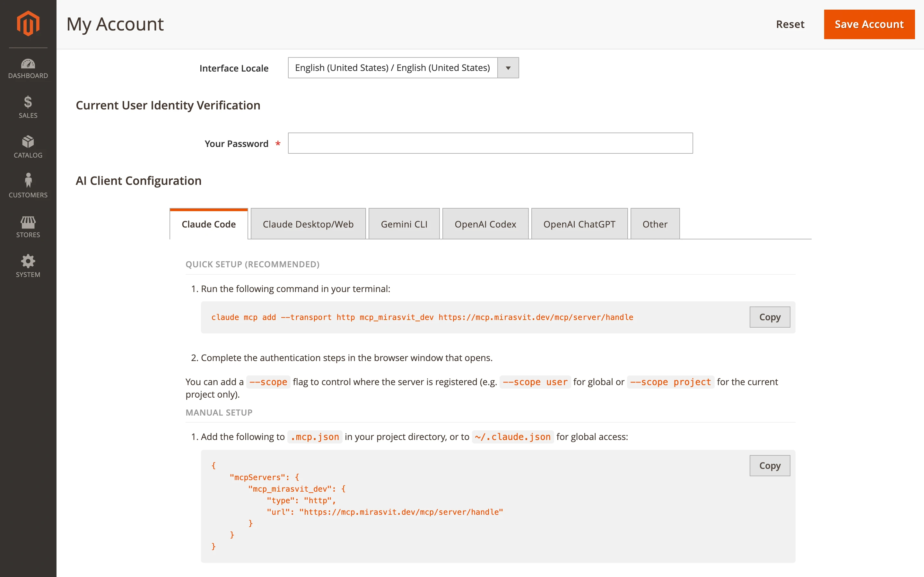The width and height of the screenshot is (924, 577).
Task: Click the Reset button
Action: (x=790, y=24)
